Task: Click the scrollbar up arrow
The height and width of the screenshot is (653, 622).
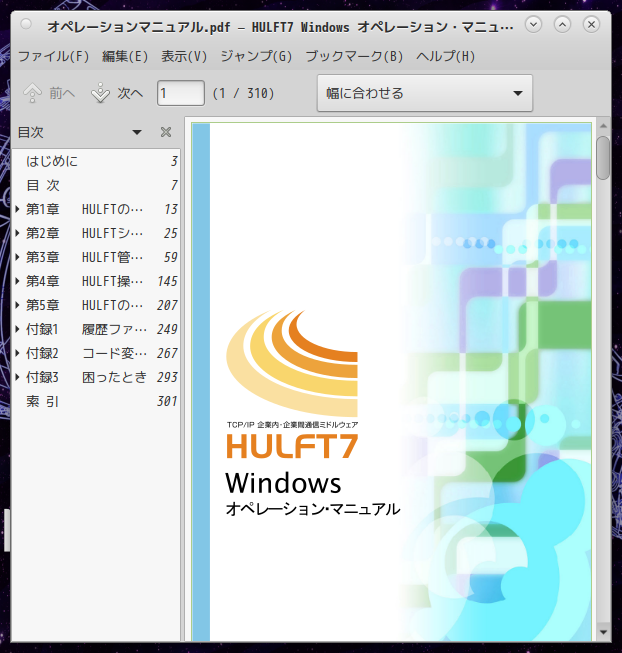Action: [x=603, y=126]
